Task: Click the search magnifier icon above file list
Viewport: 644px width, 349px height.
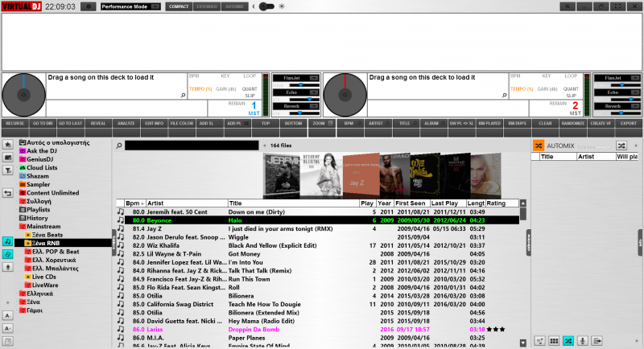Action: 118,146
